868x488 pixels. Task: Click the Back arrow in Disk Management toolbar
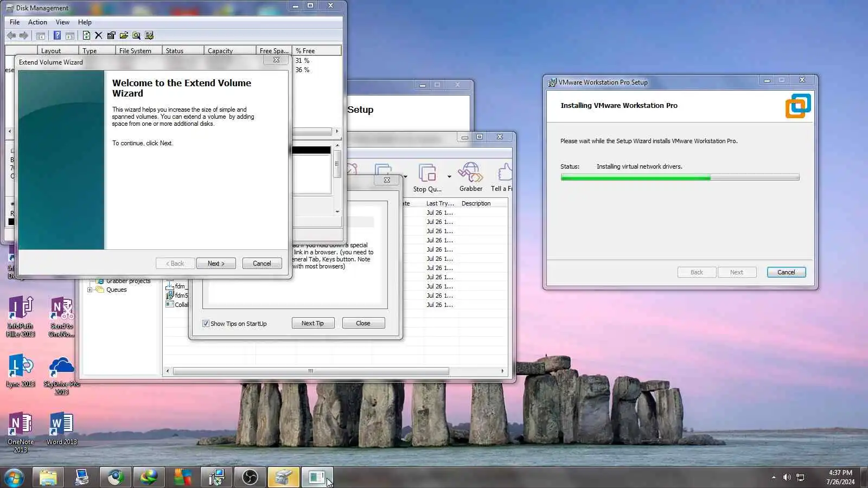[11, 36]
